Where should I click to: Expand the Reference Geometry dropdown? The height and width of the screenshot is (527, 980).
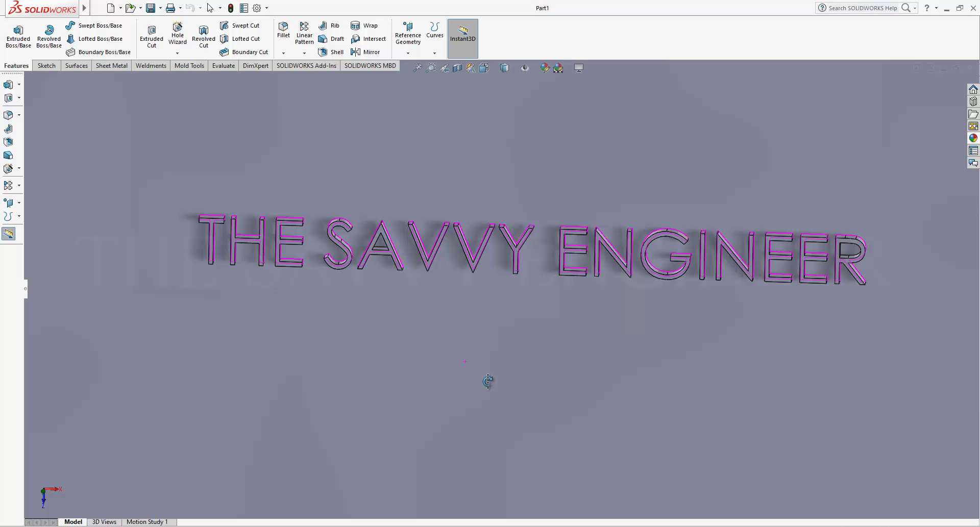click(408, 53)
